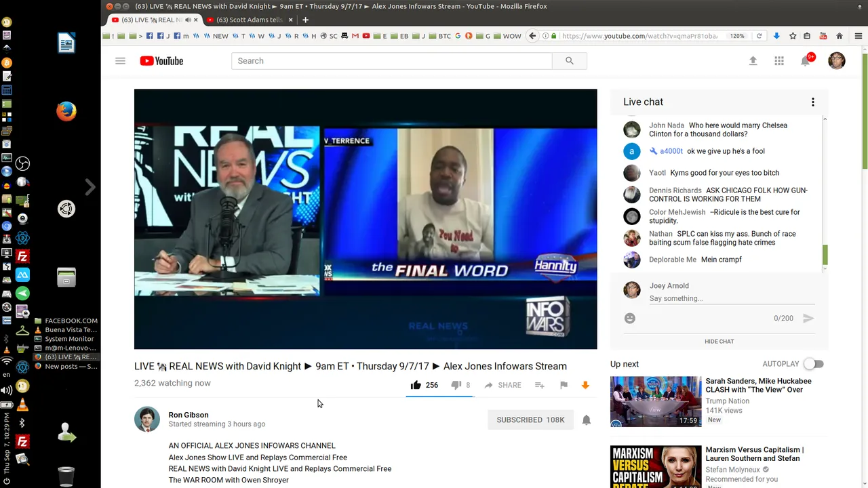Open the file cabinet drawer icon
The image size is (868, 488).
(x=66, y=277)
